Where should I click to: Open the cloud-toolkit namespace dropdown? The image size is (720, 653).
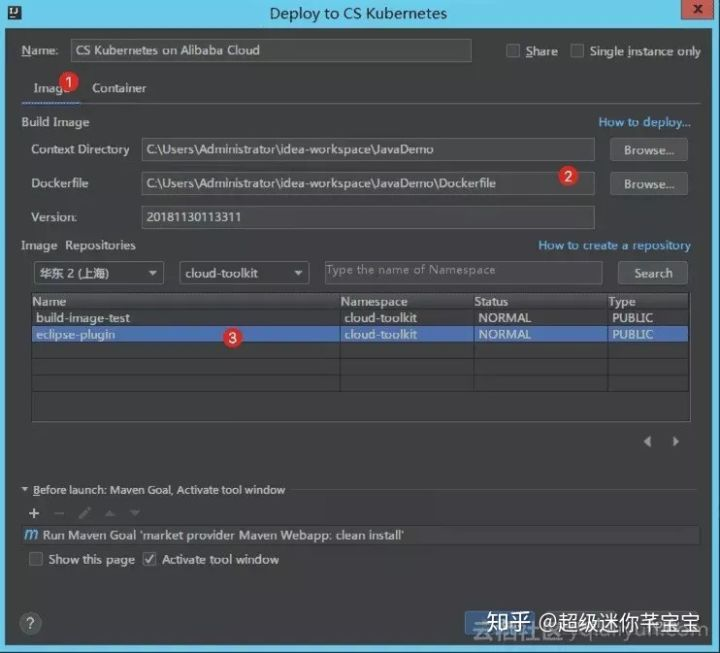point(244,273)
